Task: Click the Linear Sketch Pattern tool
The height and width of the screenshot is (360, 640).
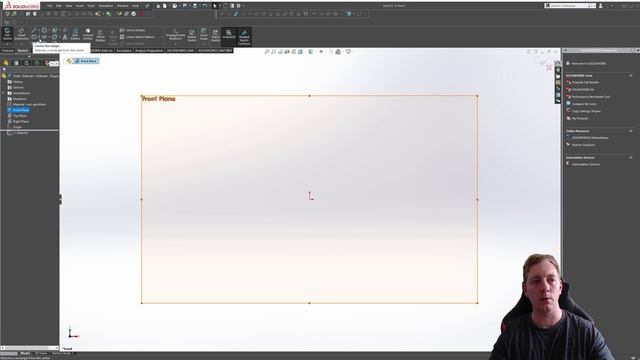Action: 138,37
